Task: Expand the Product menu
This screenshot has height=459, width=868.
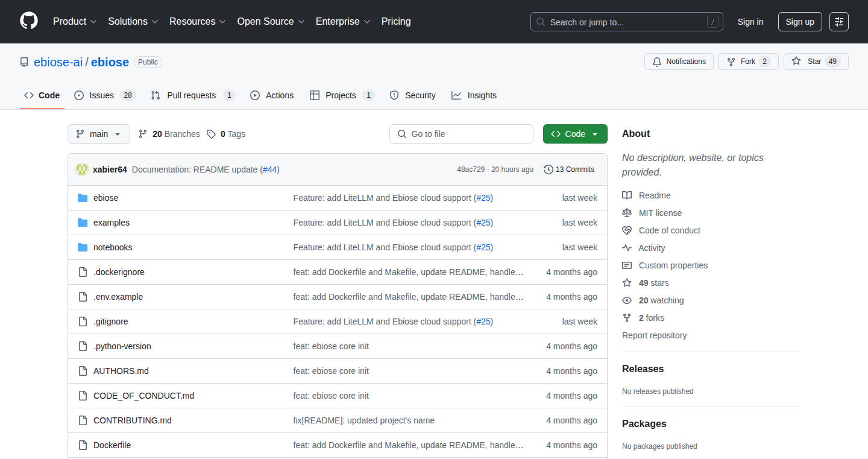Action: [75, 21]
